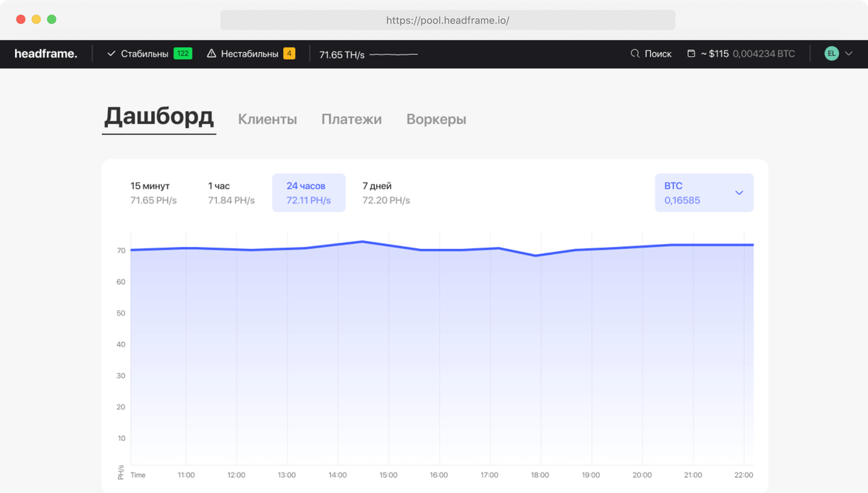Expand the BTC currency dropdown
The image size is (868, 493).
click(704, 193)
